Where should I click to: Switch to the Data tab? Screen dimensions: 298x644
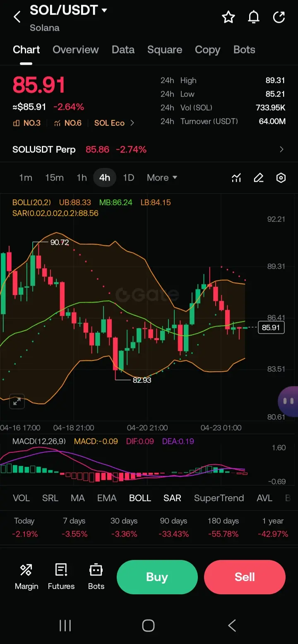click(123, 50)
